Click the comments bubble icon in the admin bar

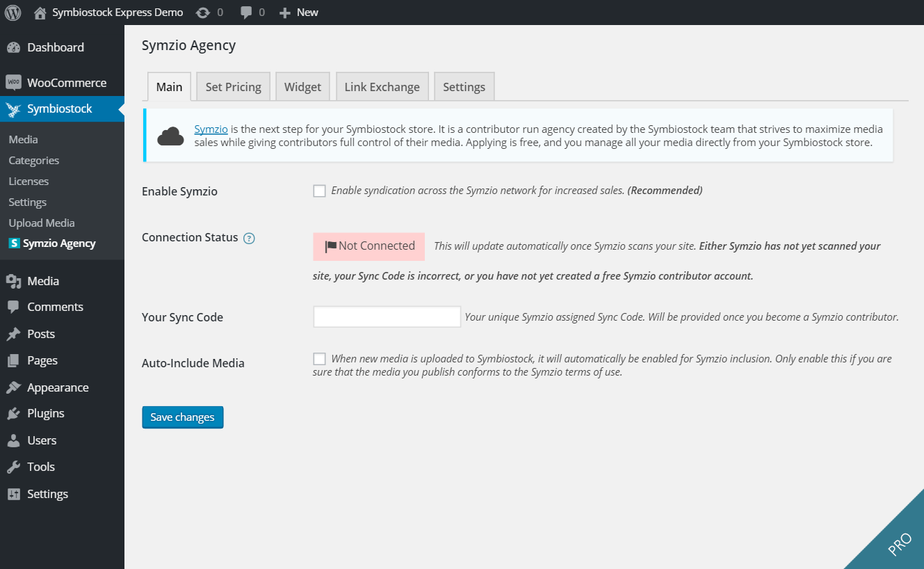pos(246,13)
